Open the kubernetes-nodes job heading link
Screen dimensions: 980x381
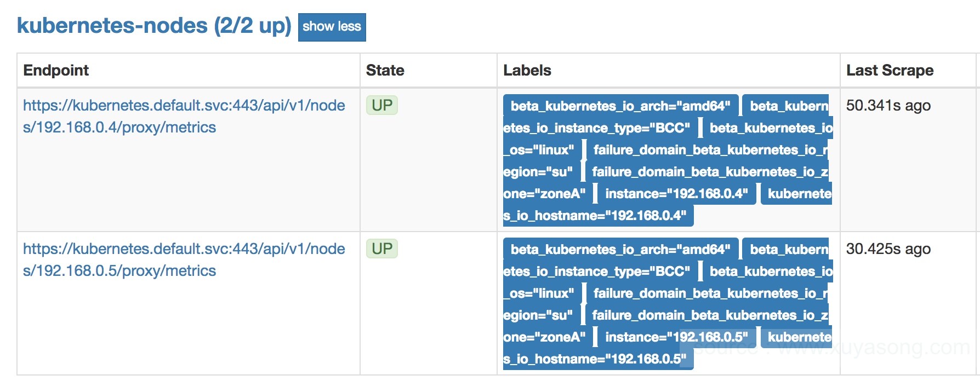[x=154, y=26]
